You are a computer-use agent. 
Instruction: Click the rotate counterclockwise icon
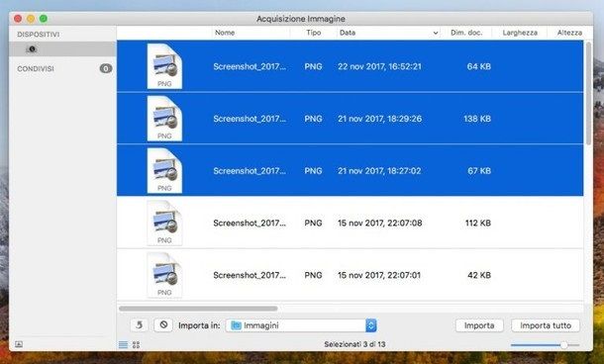click(x=139, y=325)
